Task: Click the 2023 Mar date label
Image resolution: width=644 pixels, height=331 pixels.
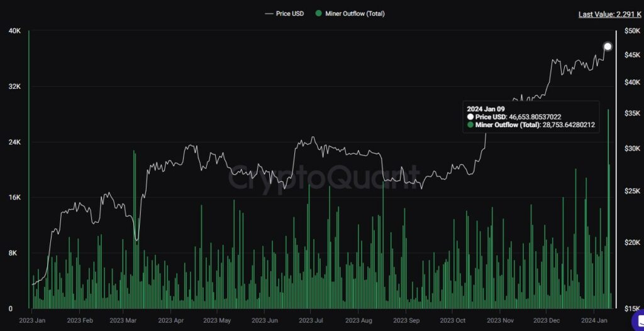Action: click(x=123, y=320)
